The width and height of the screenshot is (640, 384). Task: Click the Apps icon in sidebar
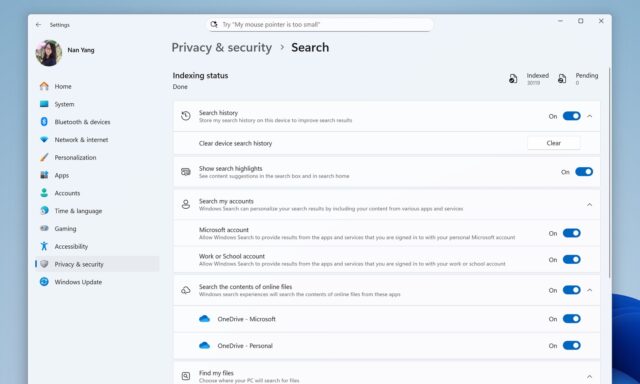tap(44, 175)
